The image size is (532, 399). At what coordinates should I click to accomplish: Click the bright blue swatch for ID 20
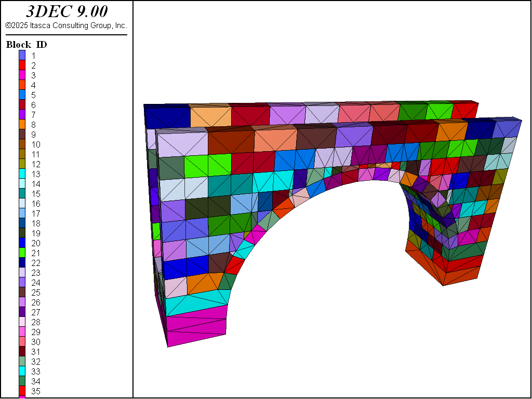[x=22, y=243]
